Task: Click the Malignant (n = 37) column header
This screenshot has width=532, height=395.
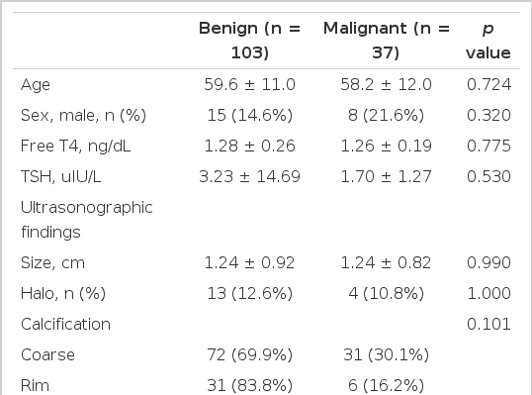Action: tap(386, 41)
